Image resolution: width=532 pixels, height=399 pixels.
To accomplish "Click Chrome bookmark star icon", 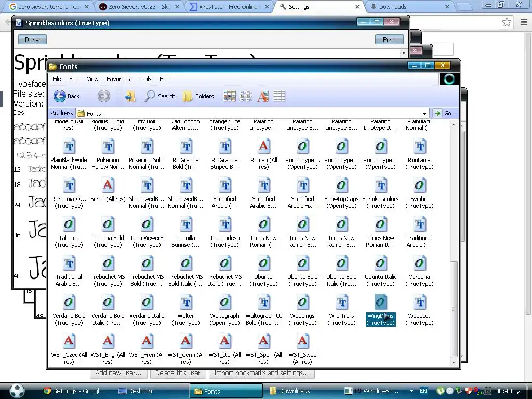I will click(507, 22).
